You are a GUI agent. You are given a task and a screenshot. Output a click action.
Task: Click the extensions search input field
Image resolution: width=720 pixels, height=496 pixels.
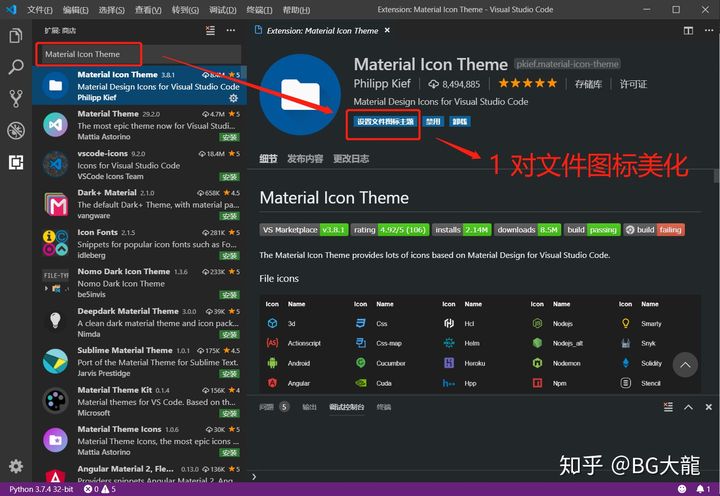(x=139, y=54)
